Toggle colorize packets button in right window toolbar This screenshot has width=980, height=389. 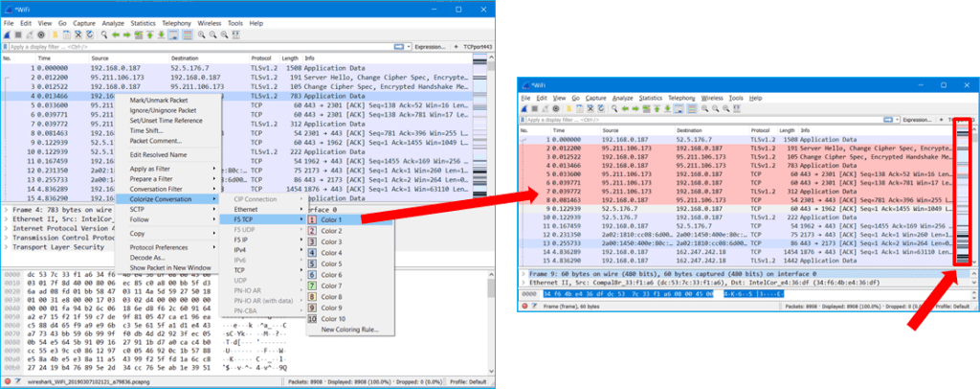coord(692,108)
